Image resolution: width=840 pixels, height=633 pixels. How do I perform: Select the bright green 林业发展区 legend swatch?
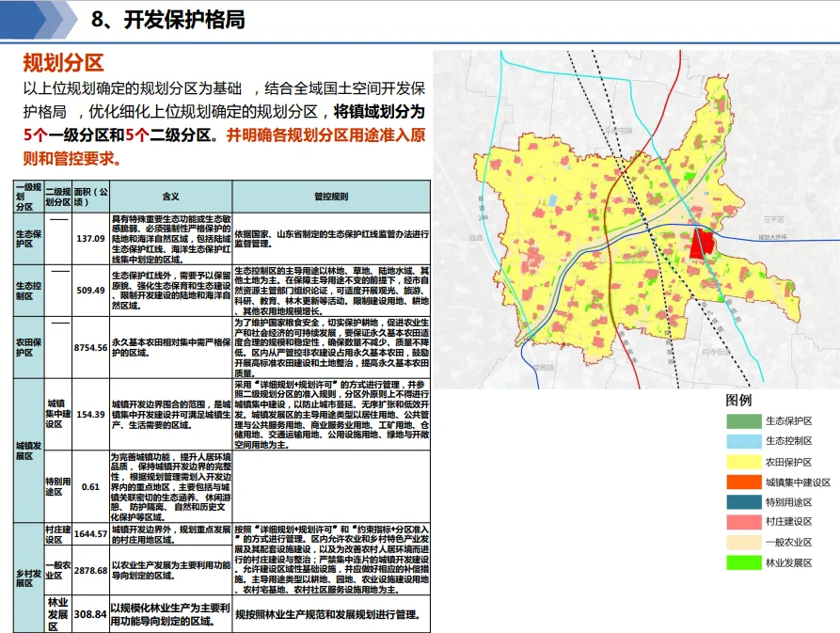[742, 563]
